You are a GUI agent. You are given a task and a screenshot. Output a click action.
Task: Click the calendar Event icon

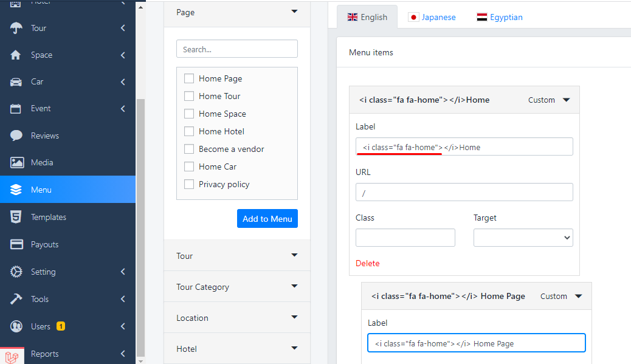point(16,109)
